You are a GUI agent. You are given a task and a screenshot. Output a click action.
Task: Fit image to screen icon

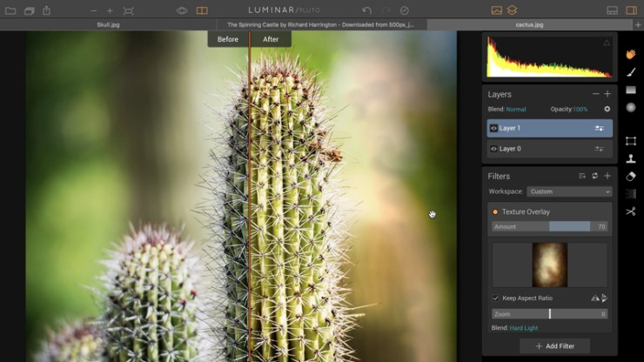click(128, 10)
